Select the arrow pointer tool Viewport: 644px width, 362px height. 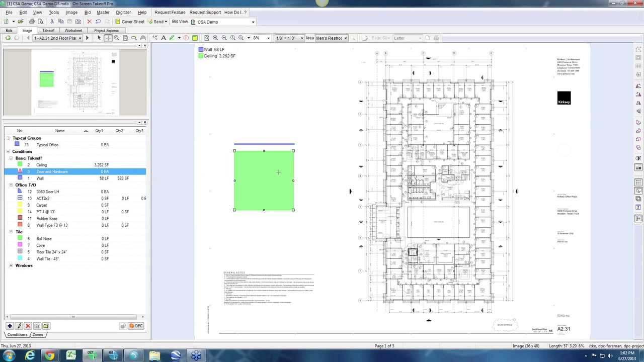pos(99,38)
